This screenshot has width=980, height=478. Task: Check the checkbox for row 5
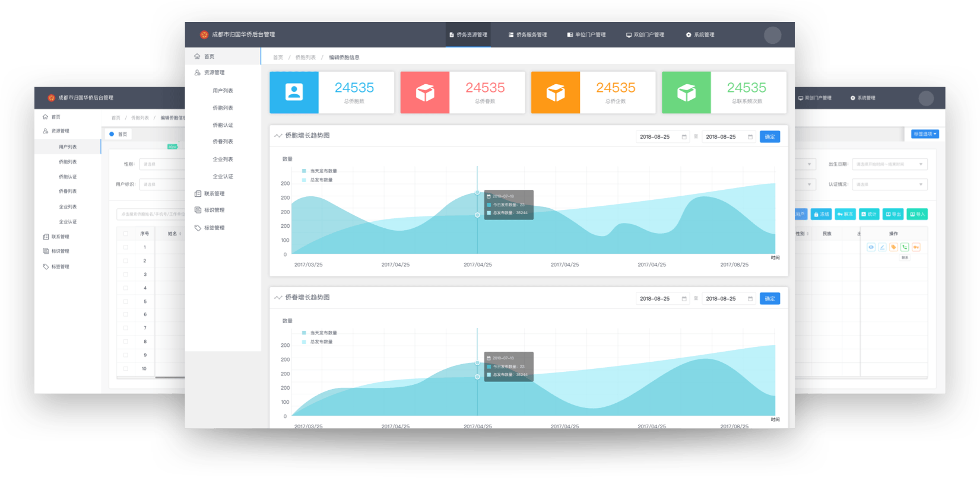pos(126,301)
